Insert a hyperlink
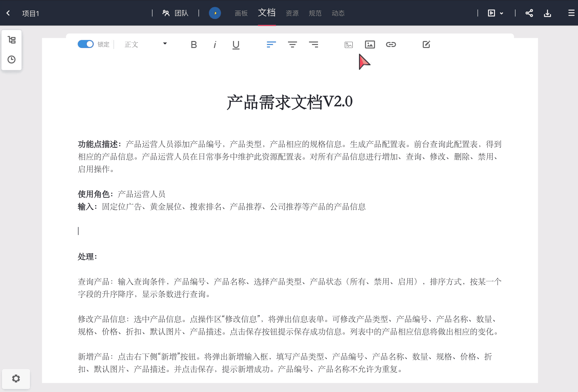Image resolution: width=578 pixels, height=392 pixels. click(x=391, y=44)
